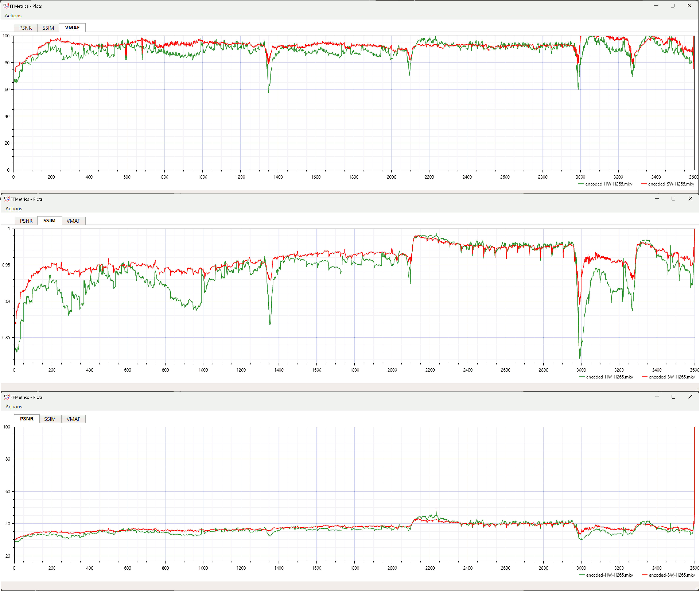Click encoded-HW-H265.mkv legend in VMAF plot
This screenshot has height=591, width=700.
(605, 184)
